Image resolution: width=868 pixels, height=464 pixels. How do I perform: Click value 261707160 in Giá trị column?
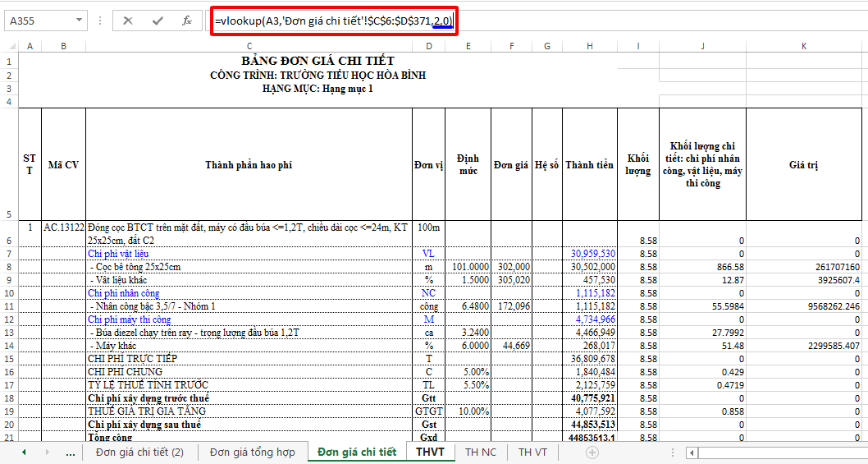804,267
